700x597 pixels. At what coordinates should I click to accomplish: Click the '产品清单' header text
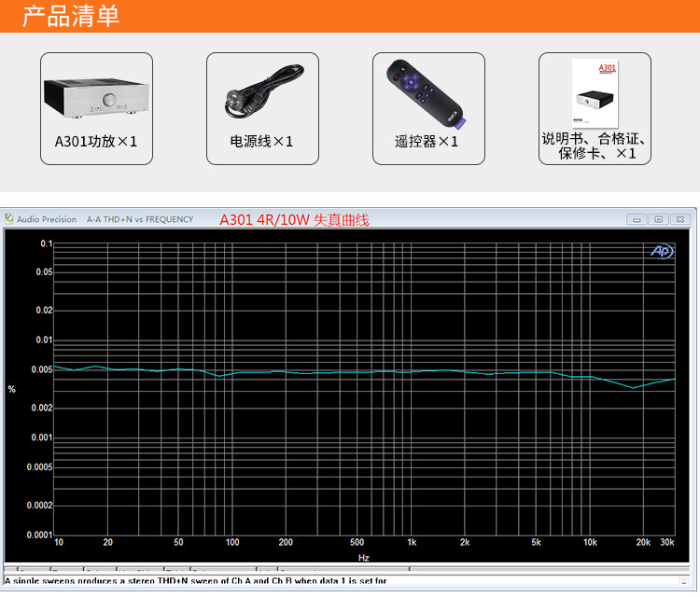[71, 16]
